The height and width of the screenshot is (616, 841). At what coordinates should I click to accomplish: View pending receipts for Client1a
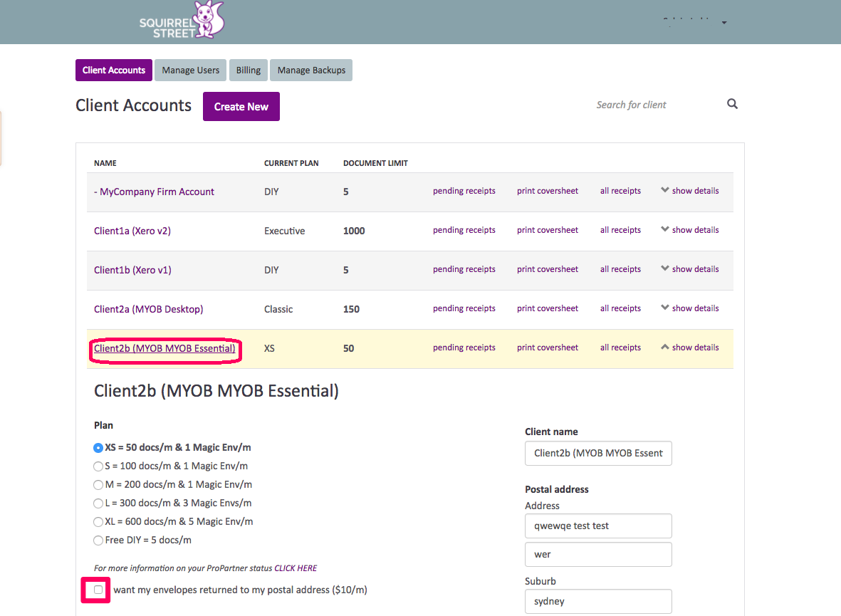click(464, 230)
